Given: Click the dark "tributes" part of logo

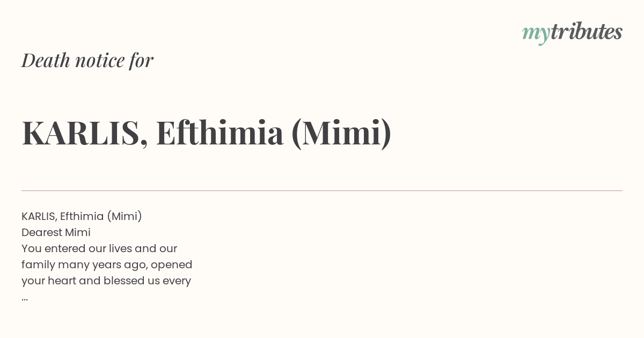Looking at the screenshot, I should [x=586, y=32].
